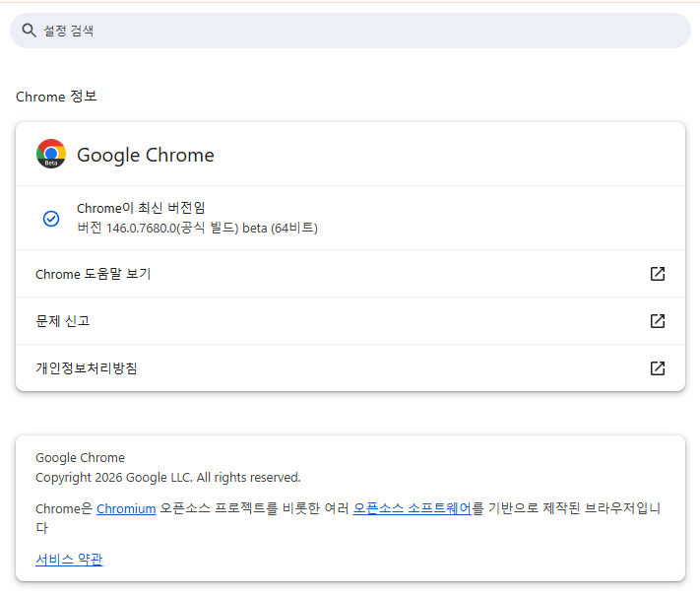Open the 개인정보처리방침 row label

click(87, 368)
